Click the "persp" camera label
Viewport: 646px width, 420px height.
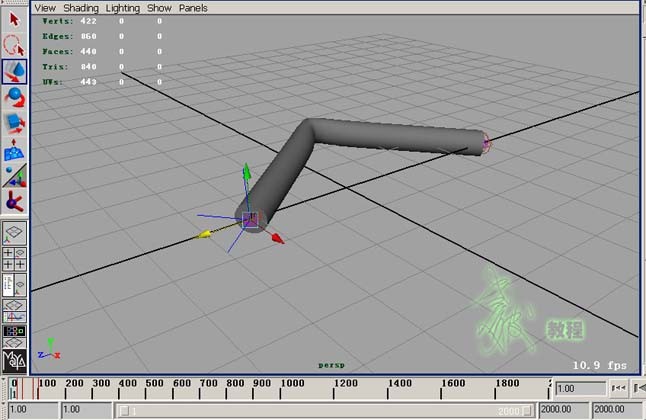[x=332, y=365]
